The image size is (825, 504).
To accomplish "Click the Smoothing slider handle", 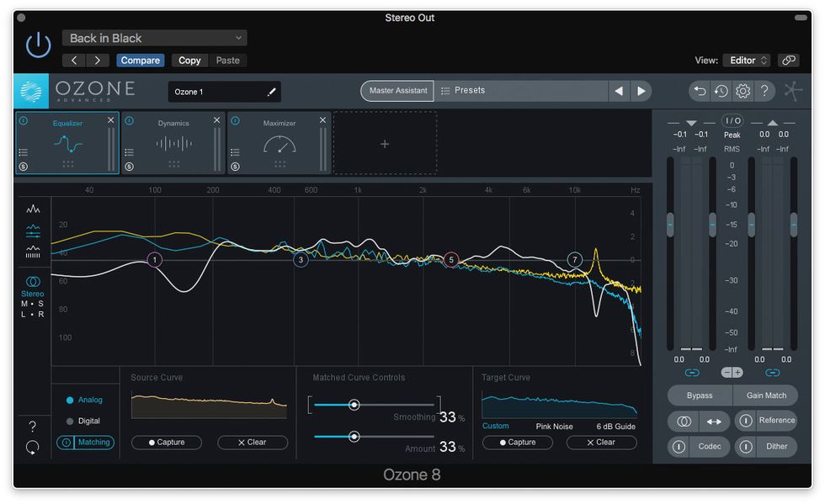I will pyautogui.click(x=354, y=405).
